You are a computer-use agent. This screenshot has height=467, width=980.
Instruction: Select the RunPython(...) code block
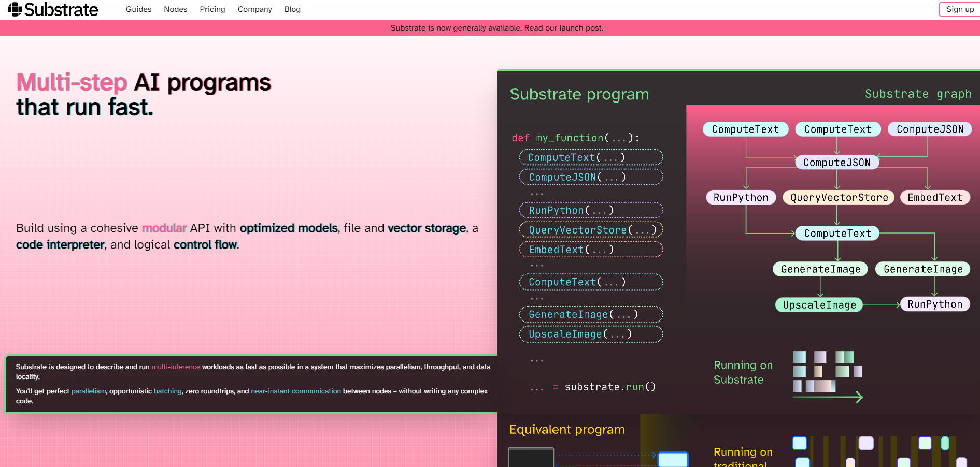click(x=591, y=210)
